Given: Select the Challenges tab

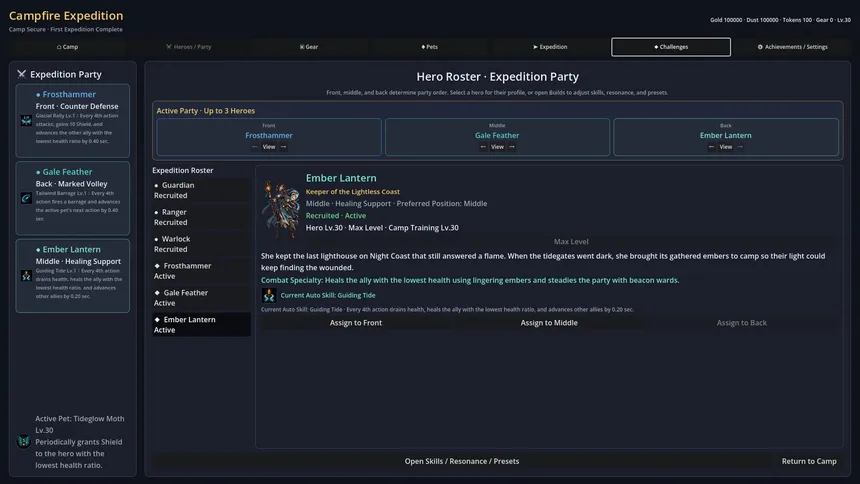Looking at the screenshot, I should [671, 47].
